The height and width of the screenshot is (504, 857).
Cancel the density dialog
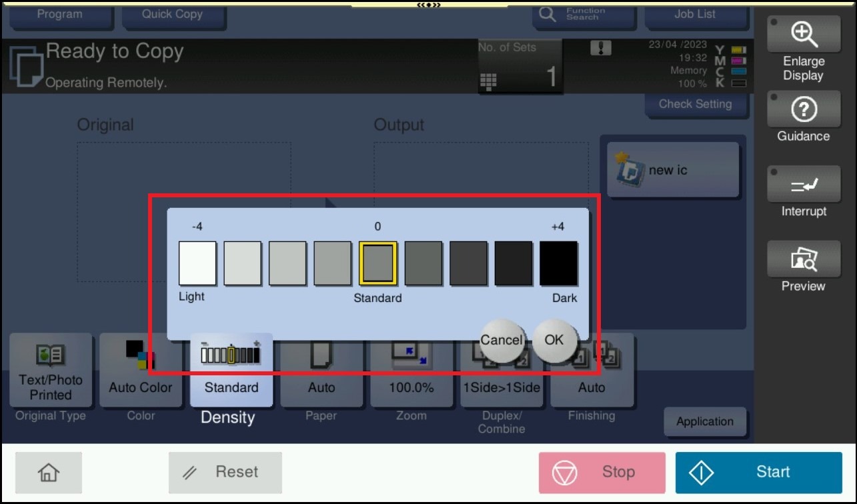tap(502, 340)
